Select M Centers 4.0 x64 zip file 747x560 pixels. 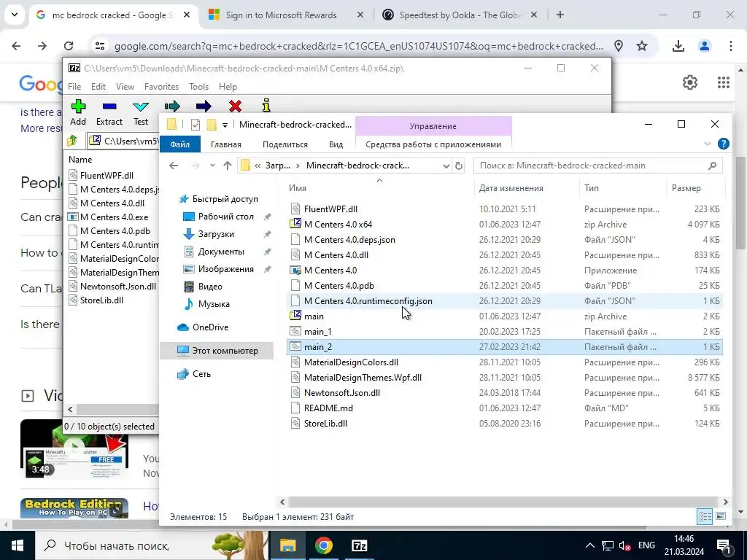pyautogui.click(x=505, y=225)
